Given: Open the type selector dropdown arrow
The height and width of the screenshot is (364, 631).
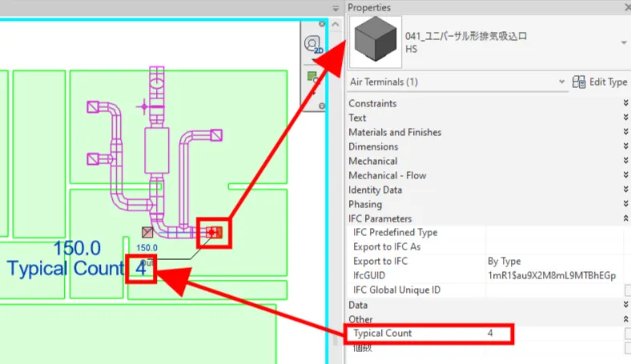Looking at the screenshot, I should 623,42.
